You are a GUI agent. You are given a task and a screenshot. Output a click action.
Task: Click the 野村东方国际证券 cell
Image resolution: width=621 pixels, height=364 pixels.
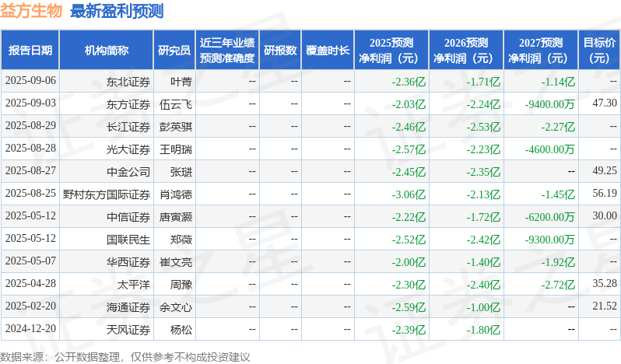click(107, 194)
